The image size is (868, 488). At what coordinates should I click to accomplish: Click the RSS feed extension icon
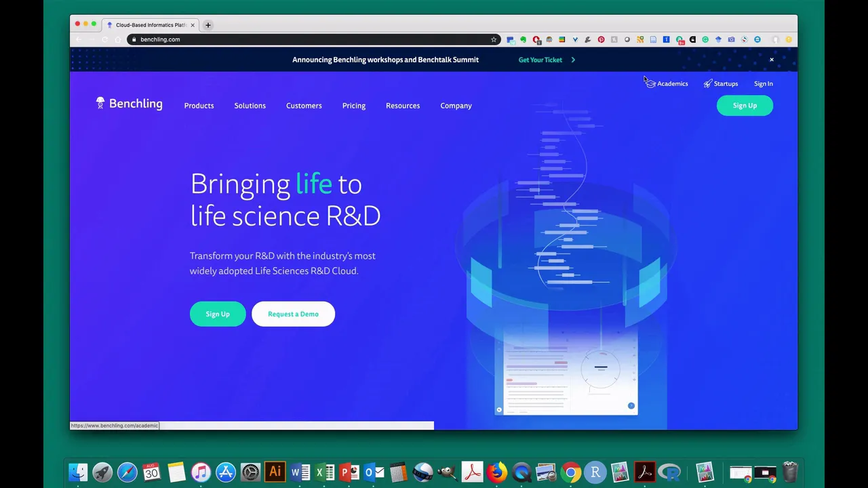coord(640,39)
